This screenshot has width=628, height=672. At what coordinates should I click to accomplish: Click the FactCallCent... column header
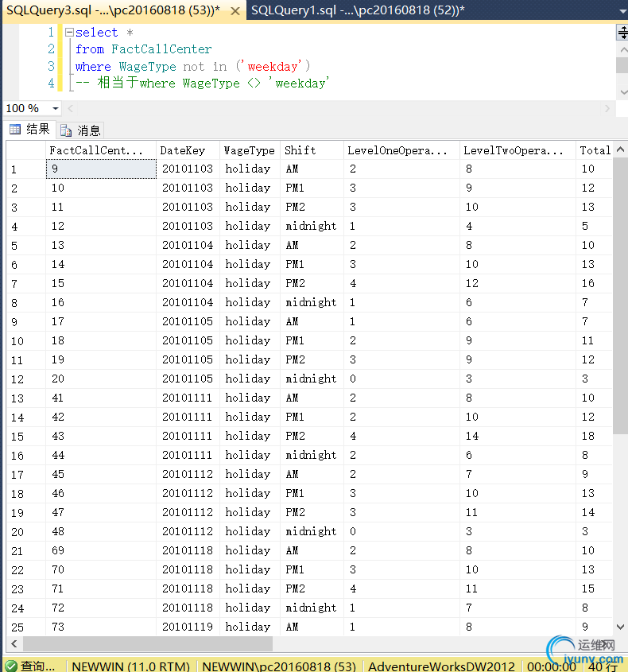pos(101,150)
